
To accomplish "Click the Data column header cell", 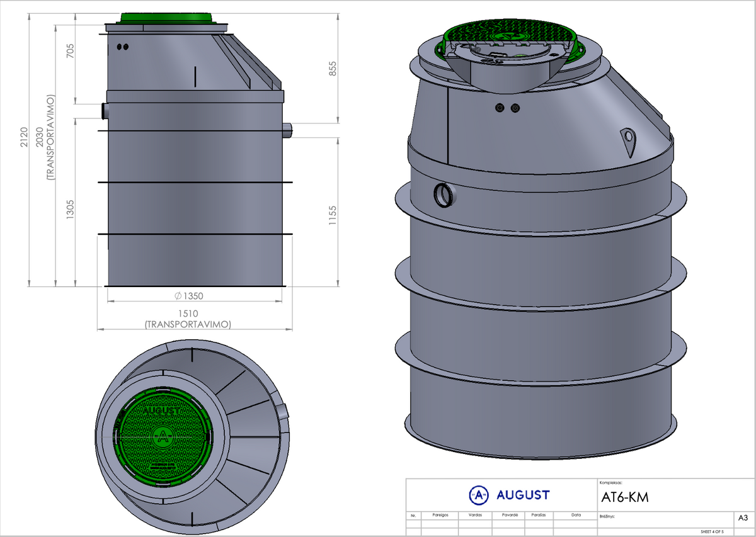I will click(576, 515).
